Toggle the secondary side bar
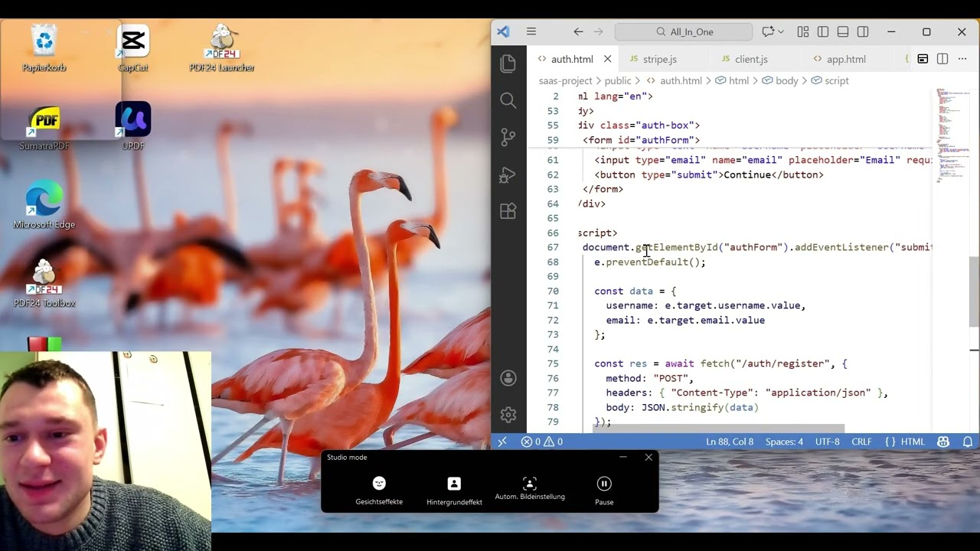This screenshot has height=551, width=980. pyautogui.click(x=863, y=31)
